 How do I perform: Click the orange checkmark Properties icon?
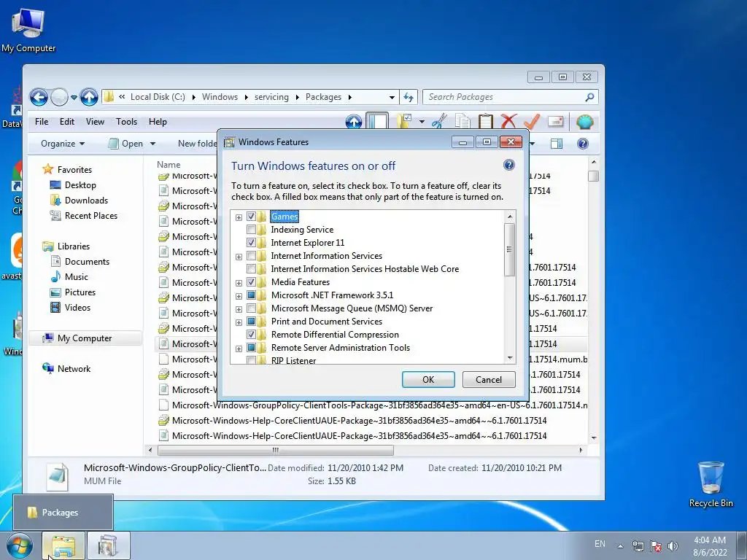[x=532, y=122]
